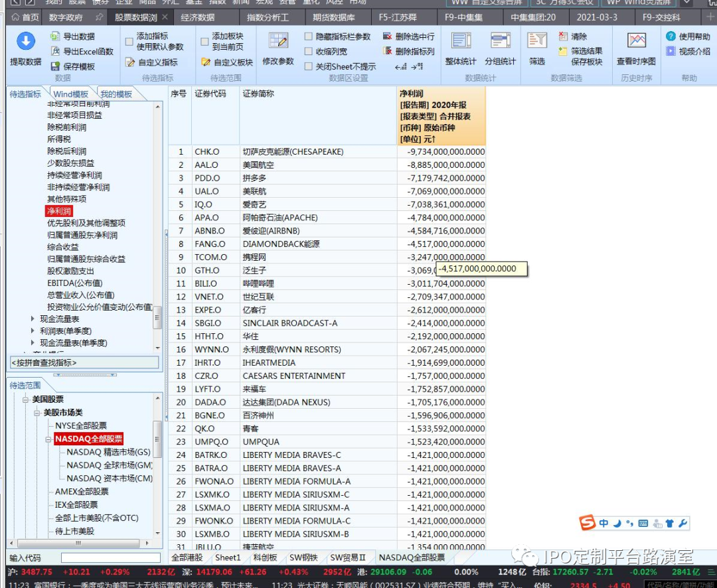This screenshot has height=588, width=717.
Task: Open 分组统计 grouped statistics icon
Action: coord(501,41)
